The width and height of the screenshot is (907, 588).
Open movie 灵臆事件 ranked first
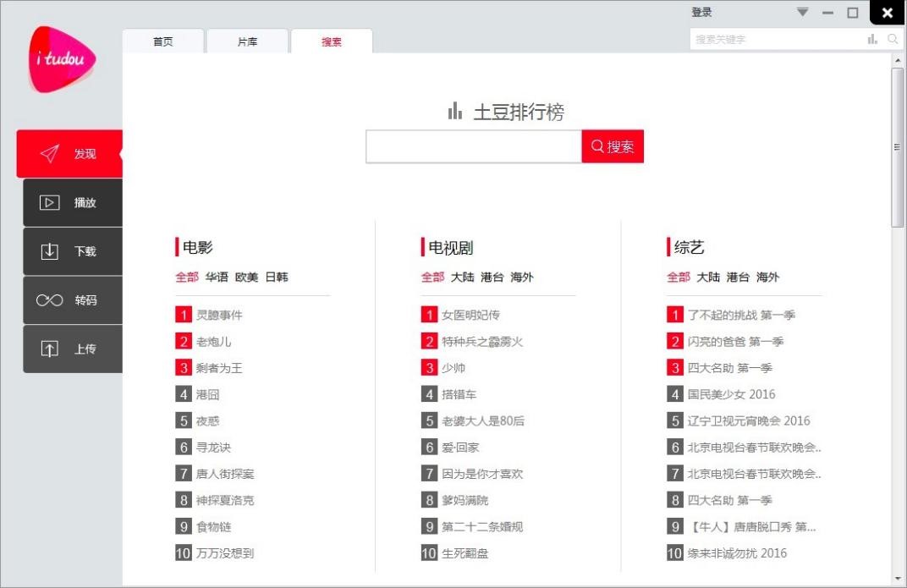[219, 315]
